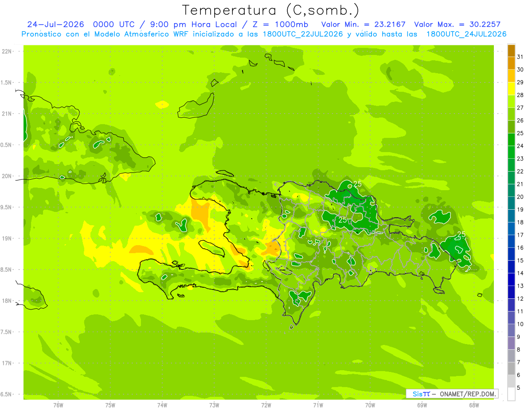Click the 'SisTT' logo text

point(421,394)
